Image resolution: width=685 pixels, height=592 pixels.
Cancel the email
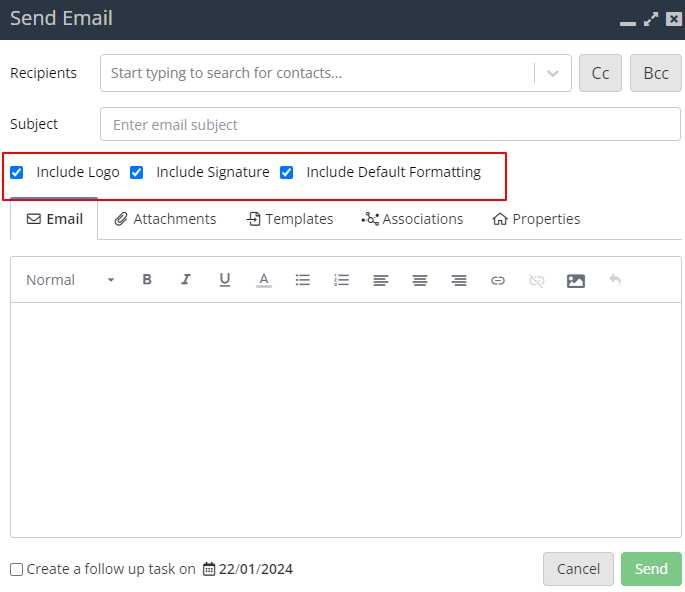coord(578,569)
